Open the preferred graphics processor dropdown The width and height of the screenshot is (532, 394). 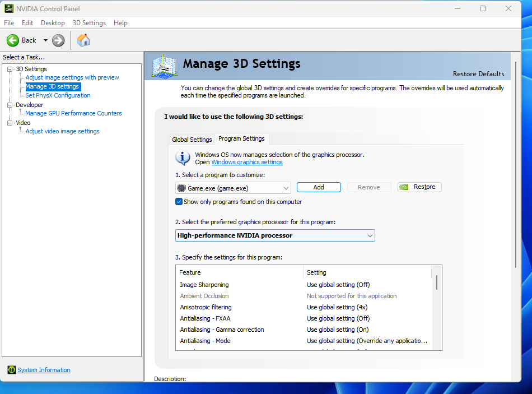click(x=275, y=235)
